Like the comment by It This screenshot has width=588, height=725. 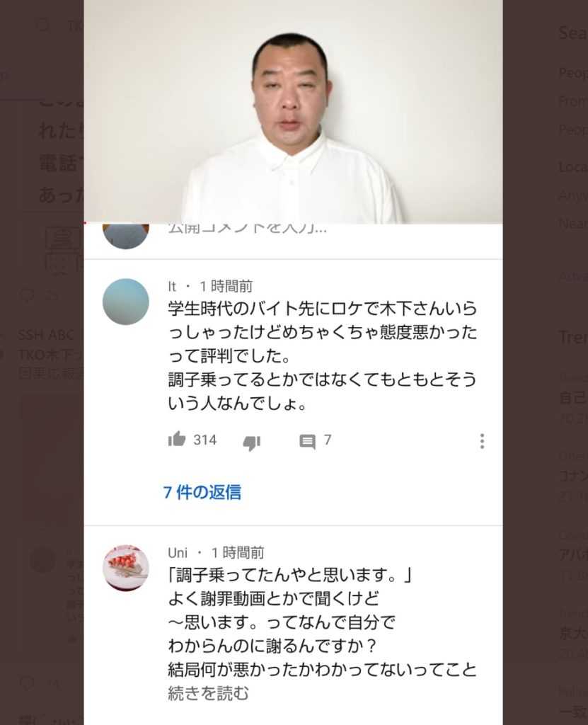(177, 439)
